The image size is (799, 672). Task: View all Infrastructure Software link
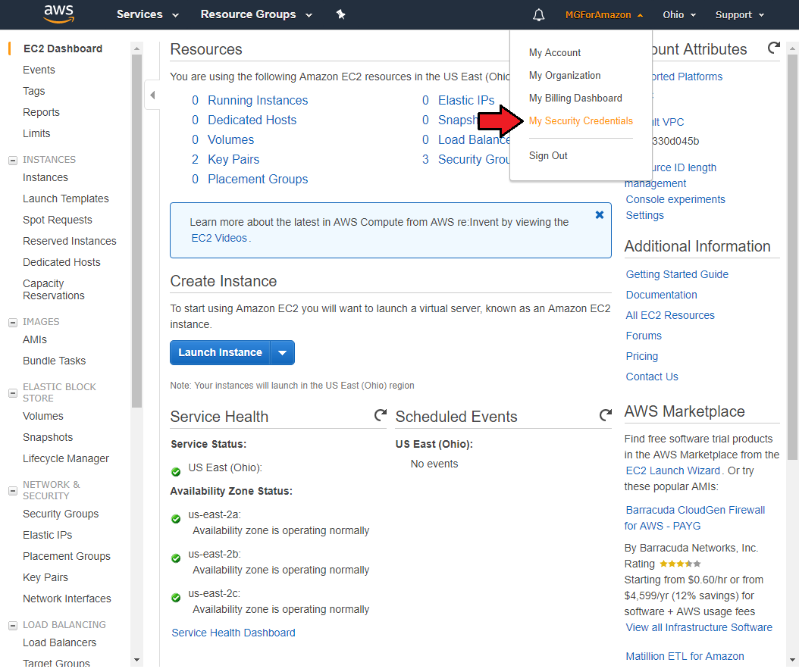click(699, 627)
